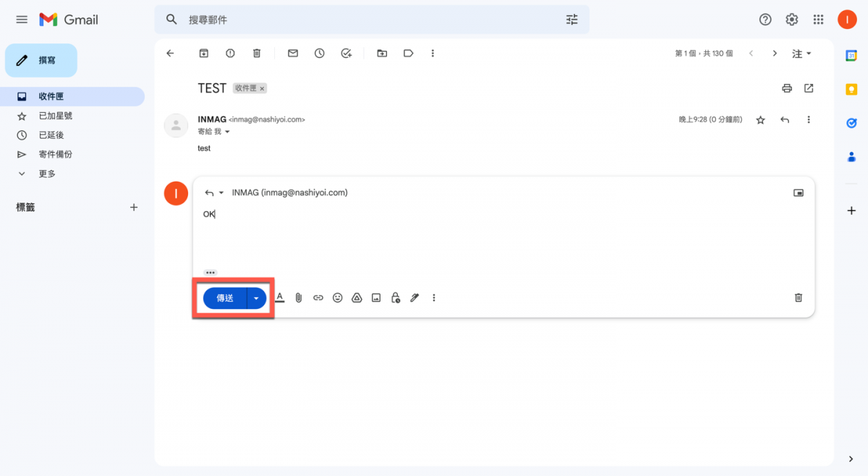Reply arrow in message header
This screenshot has height=476, width=868.
point(785,120)
